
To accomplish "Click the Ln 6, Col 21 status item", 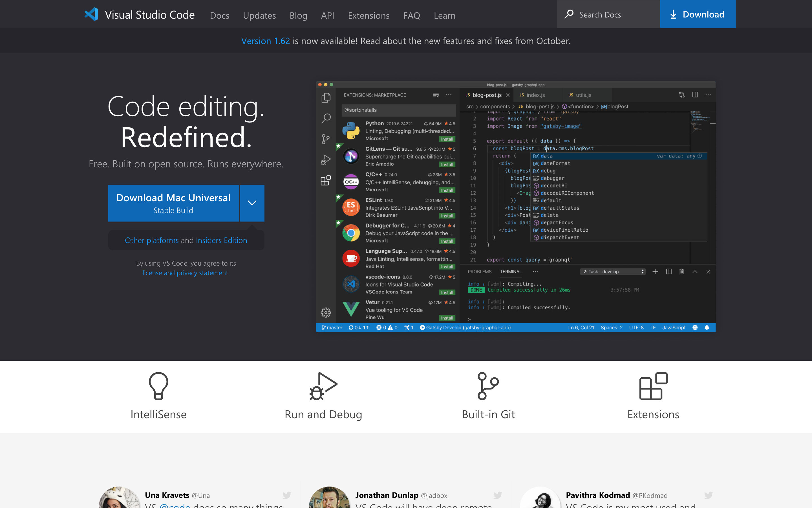I will [x=581, y=328].
